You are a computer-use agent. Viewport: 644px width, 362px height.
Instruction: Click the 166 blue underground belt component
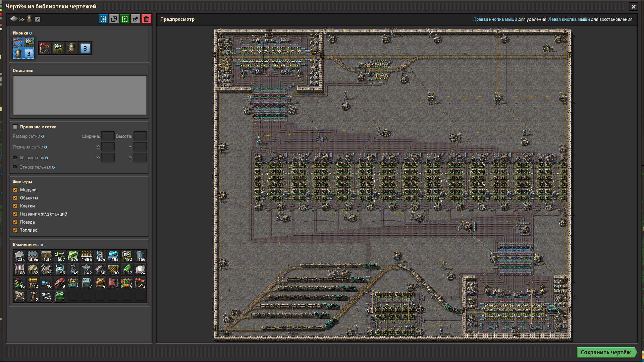pos(140,256)
